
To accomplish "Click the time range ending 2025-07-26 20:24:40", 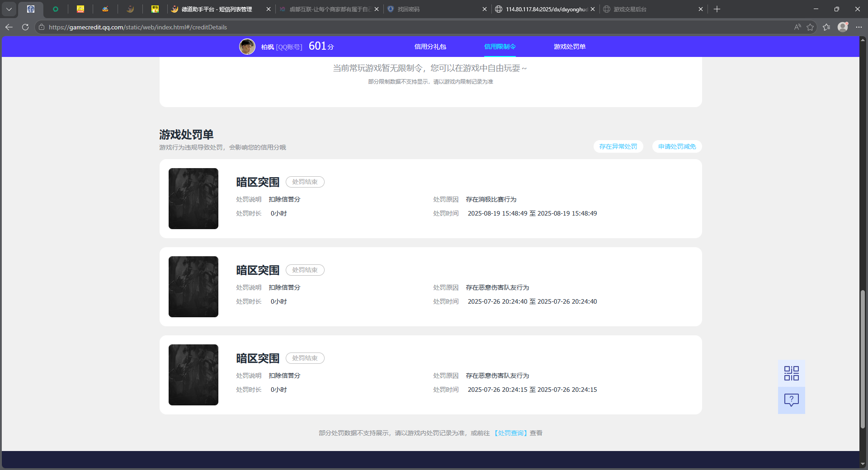I will coord(532,301).
